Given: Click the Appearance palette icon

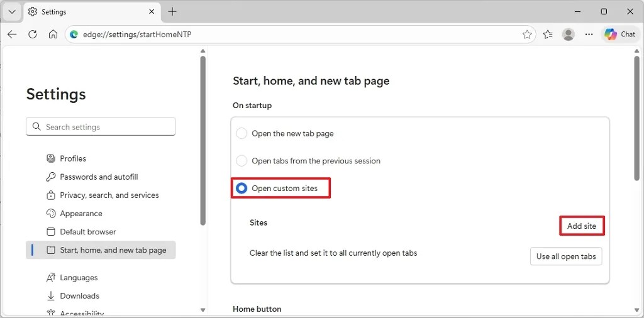Looking at the screenshot, I should point(51,214).
